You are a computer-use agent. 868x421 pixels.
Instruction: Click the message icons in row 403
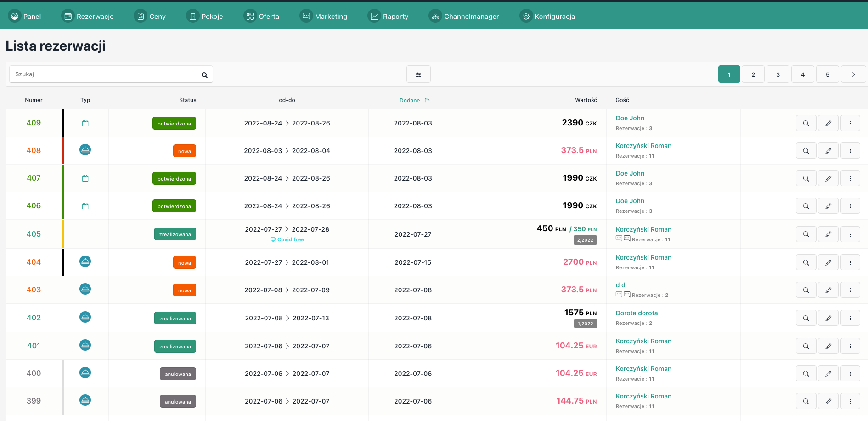[x=623, y=295]
